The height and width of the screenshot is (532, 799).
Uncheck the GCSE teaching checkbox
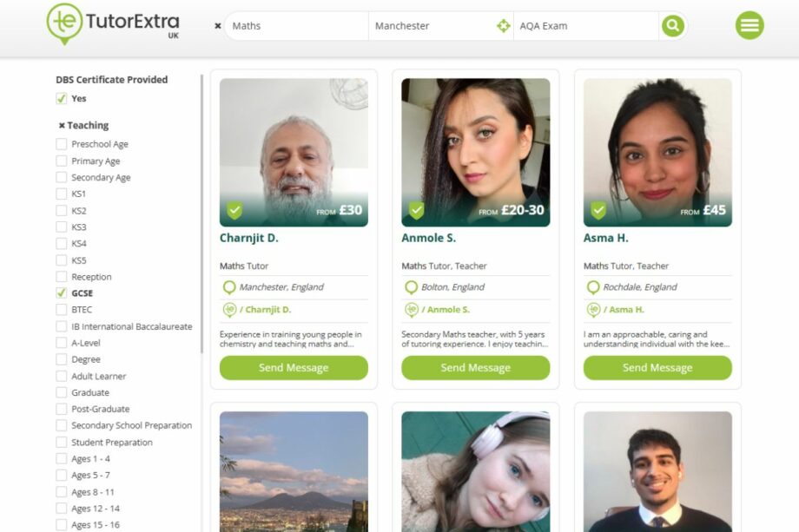coord(62,293)
